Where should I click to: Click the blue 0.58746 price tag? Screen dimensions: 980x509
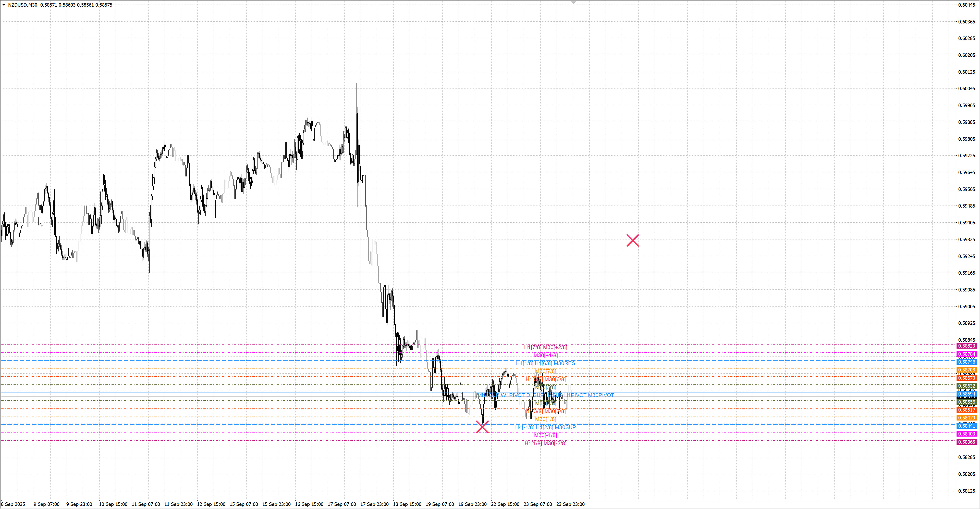click(x=966, y=362)
